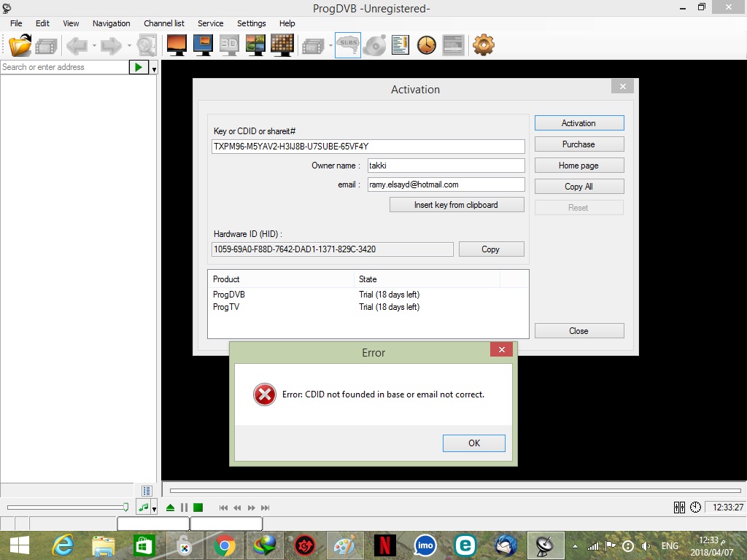Click the clock scheduler toolbar icon
Viewport: 747px width, 560px height.
click(427, 45)
